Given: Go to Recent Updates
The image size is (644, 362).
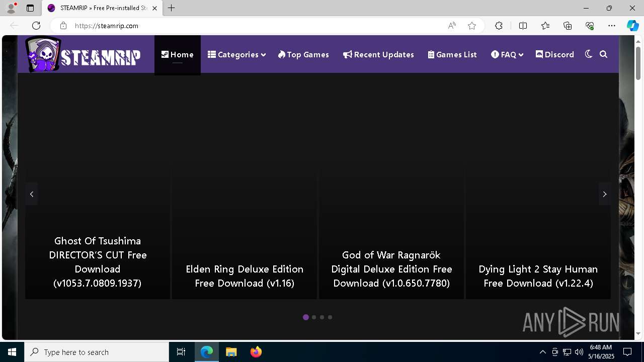Looking at the screenshot, I should click(x=378, y=54).
